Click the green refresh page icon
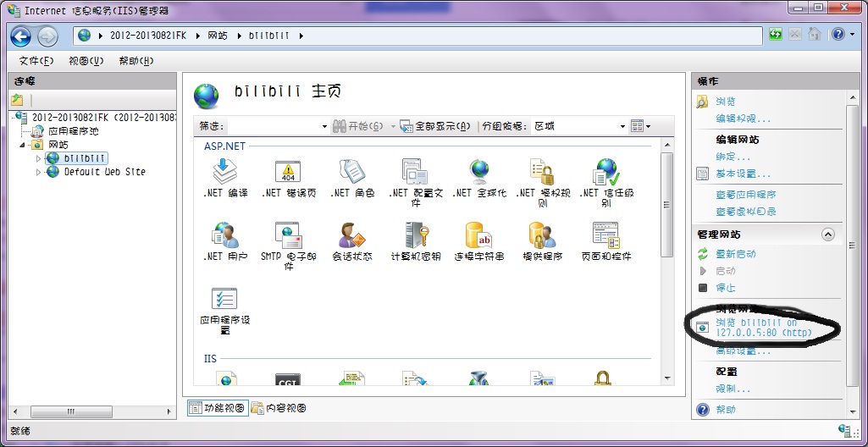Viewport: 868px width, 447px height. (776, 35)
